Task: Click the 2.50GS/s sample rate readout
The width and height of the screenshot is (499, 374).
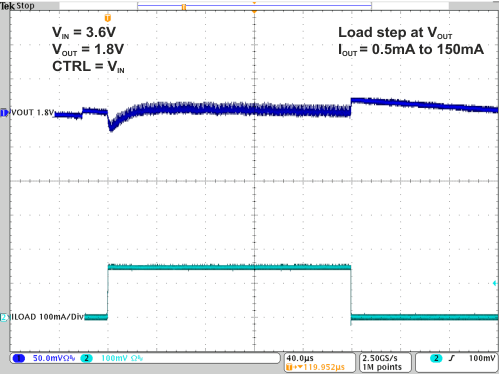Action: (380, 358)
